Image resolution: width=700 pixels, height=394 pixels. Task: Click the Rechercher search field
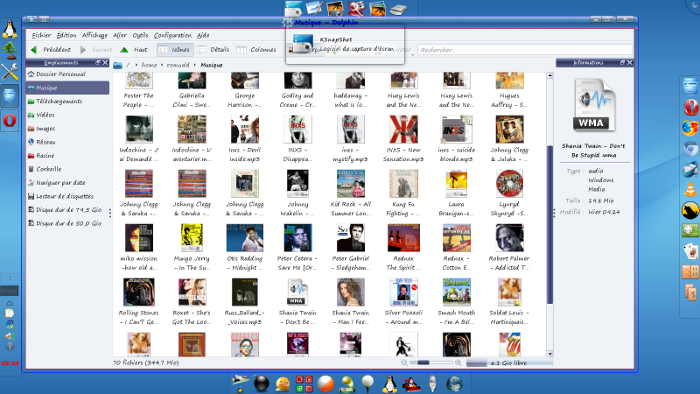click(x=525, y=50)
